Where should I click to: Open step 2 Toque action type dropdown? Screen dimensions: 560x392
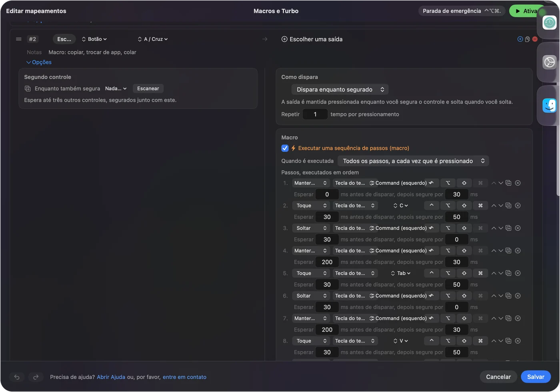pyautogui.click(x=311, y=205)
